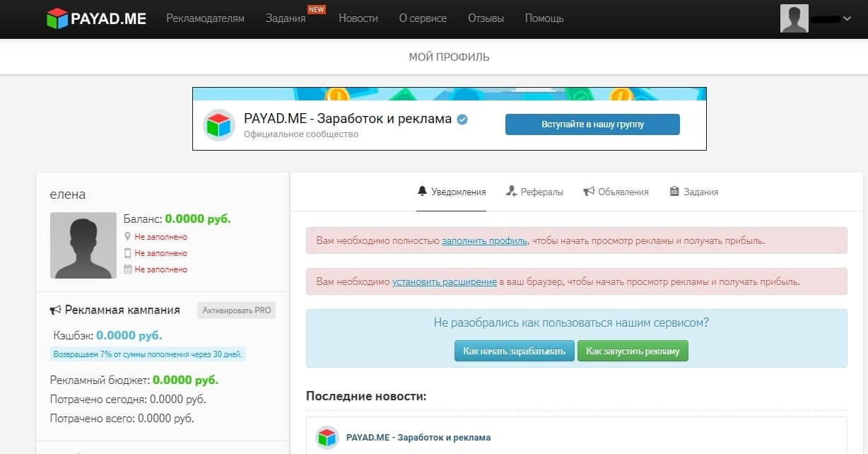Click the clipboard icon beside Задания tab
The image size is (868, 454).
(674, 191)
